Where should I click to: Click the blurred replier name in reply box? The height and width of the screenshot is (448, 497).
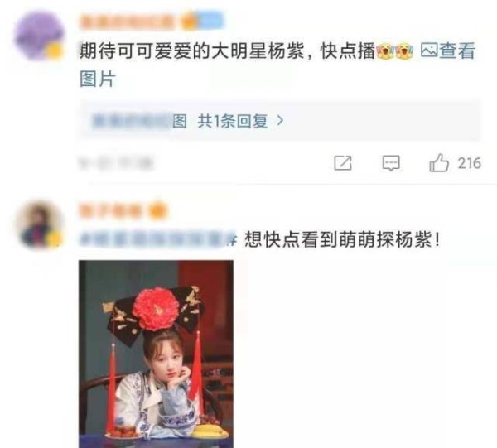(x=131, y=121)
